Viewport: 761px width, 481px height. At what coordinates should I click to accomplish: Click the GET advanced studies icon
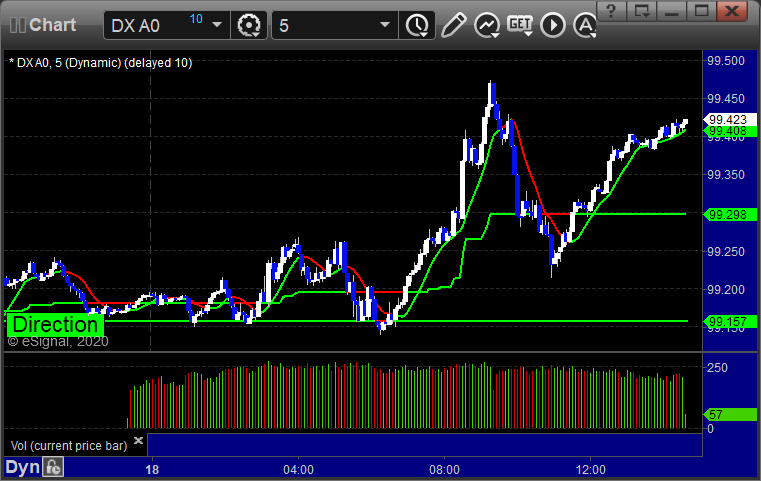pyautogui.click(x=520, y=25)
